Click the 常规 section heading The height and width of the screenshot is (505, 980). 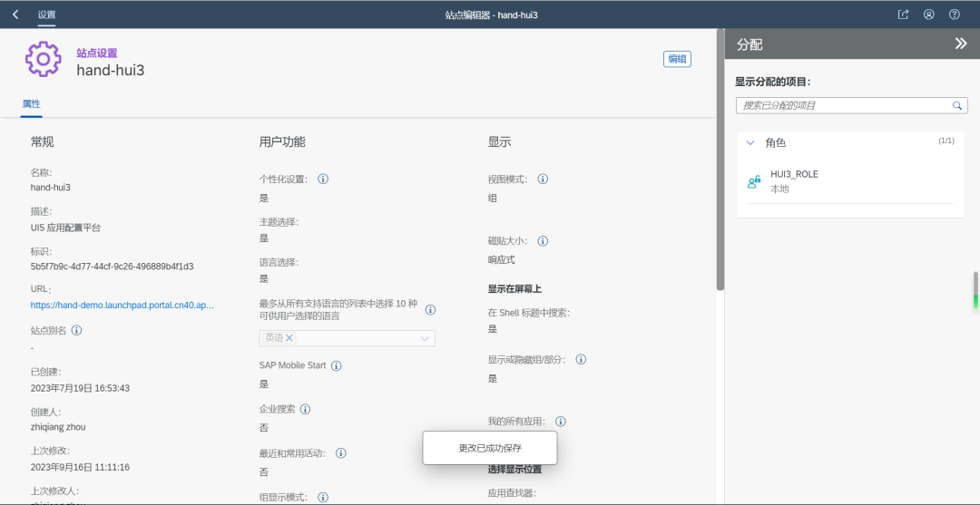(43, 141)
